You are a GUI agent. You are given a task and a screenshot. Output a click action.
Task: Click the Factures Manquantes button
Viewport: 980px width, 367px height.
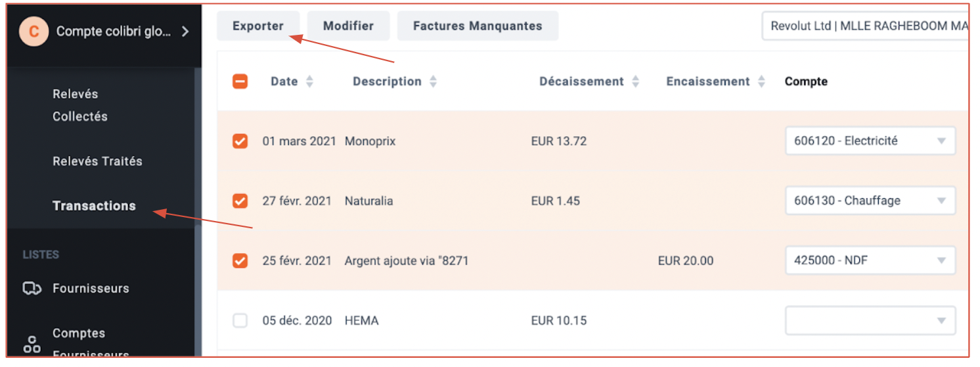[478, 26]
